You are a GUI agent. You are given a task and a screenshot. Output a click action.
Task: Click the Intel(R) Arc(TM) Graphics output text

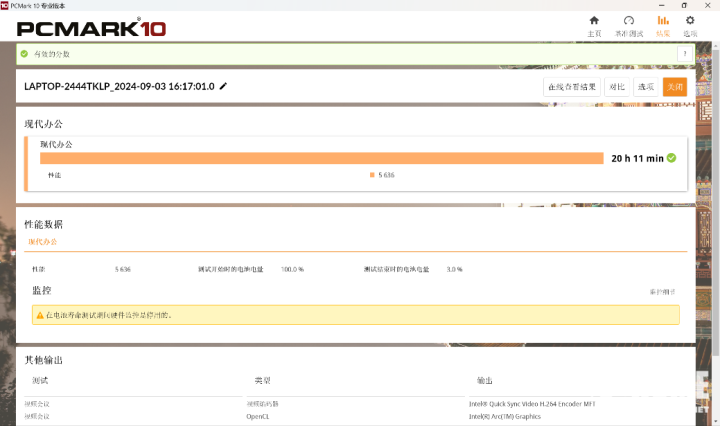(505, 417)
